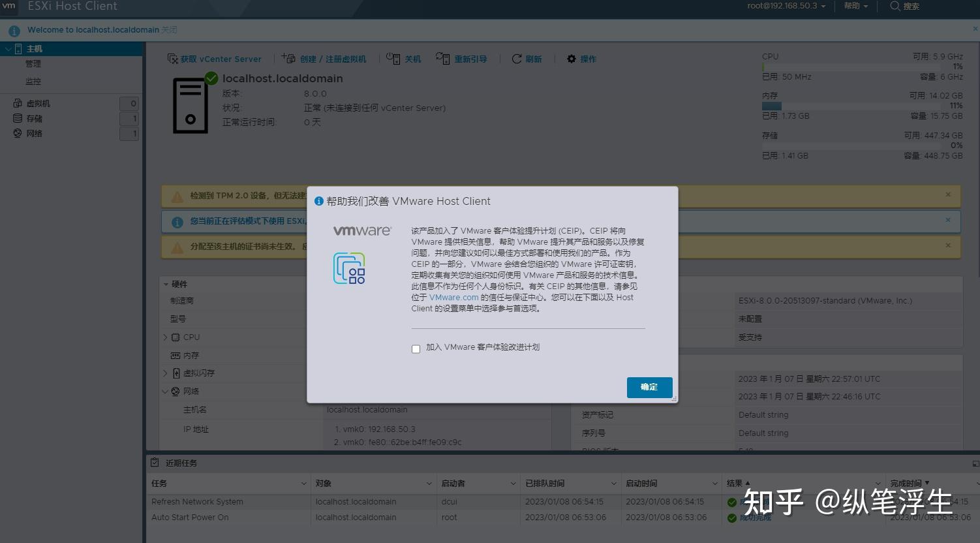Select the 主机 label in the navigator
The image size is (980, 543).
click(x=35, y=49)
